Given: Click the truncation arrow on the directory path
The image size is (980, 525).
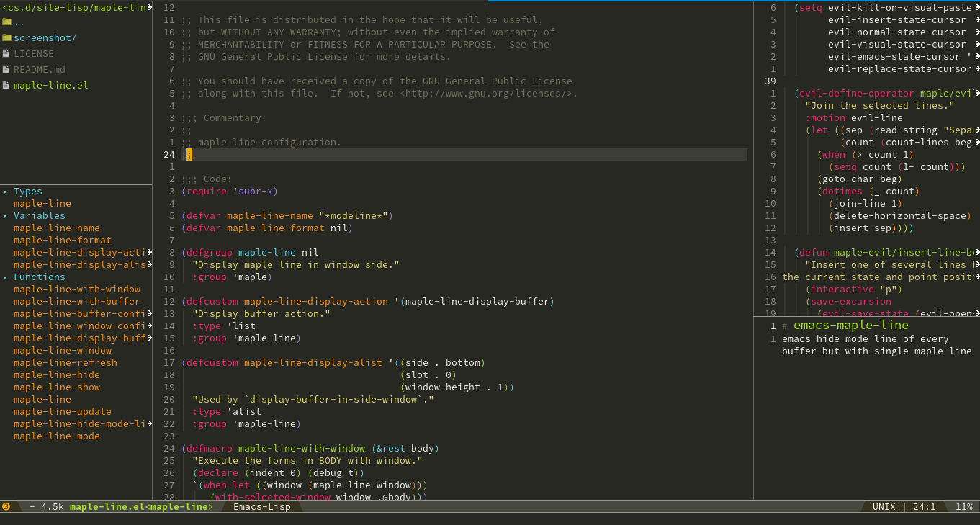Looking at the screenshot, I should [x=150, y=7].
